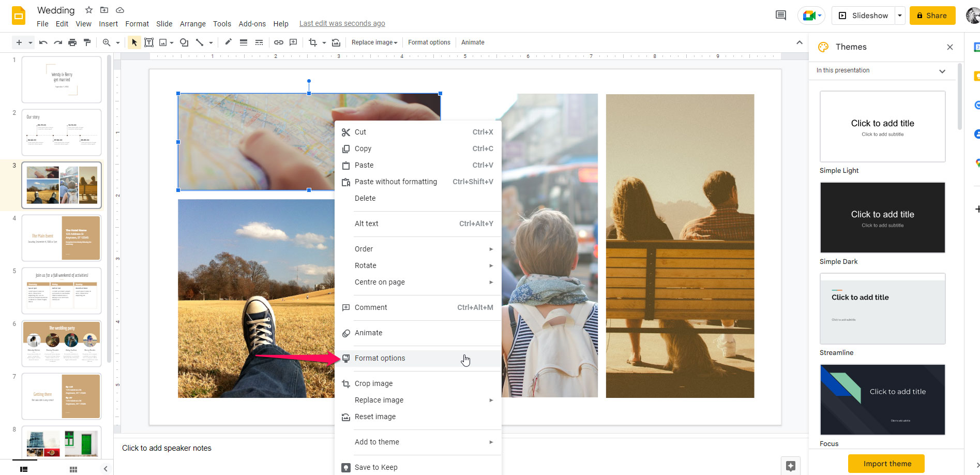Image resolution: width=980 pixels, height=475 pixels.
Task: Open the Replace image dropdown in toolbar
Action: (374, 42)
